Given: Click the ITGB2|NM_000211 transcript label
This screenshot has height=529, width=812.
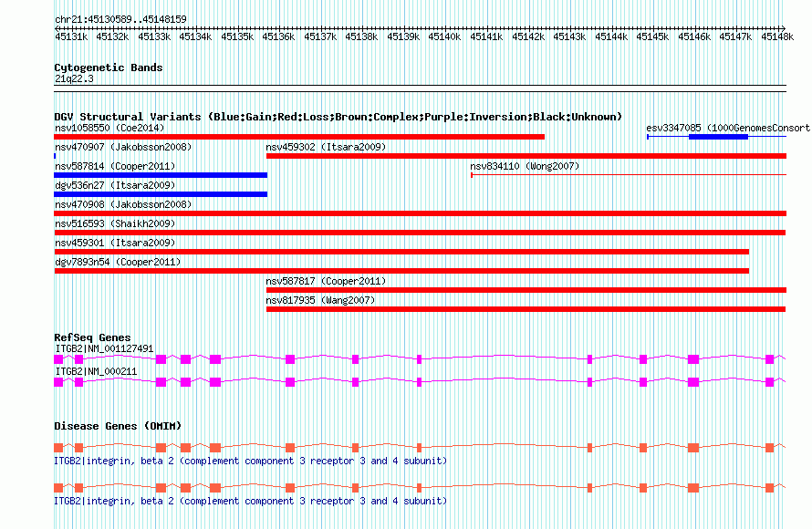Looking at the screenshot, I should (x=96, y=371).
